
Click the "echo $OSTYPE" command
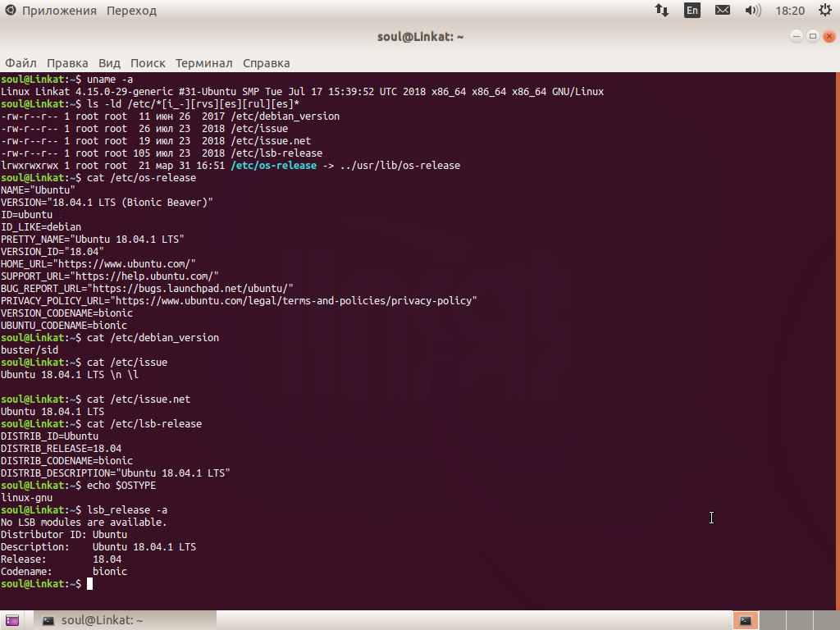click(121, 486)
